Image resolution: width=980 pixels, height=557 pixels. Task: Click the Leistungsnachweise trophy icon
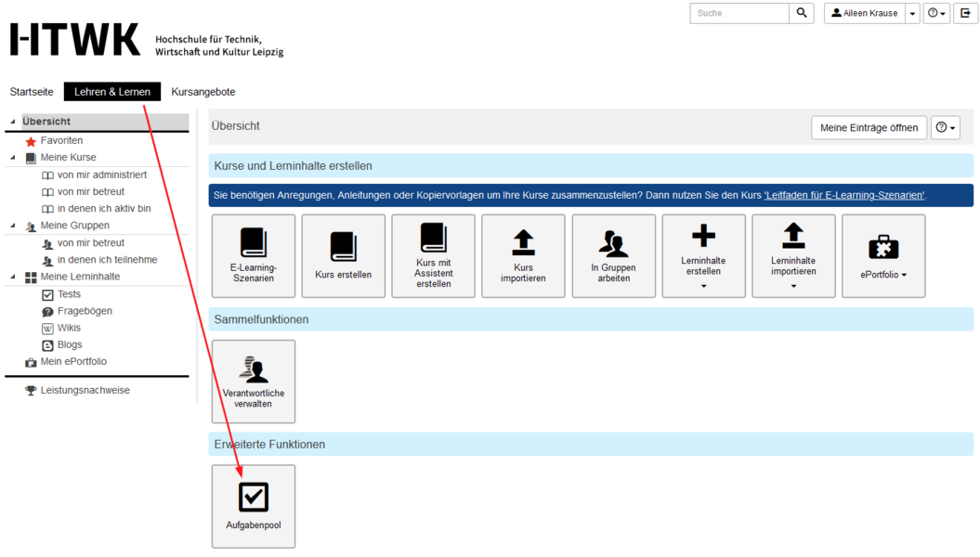click(x=31, y=391)
